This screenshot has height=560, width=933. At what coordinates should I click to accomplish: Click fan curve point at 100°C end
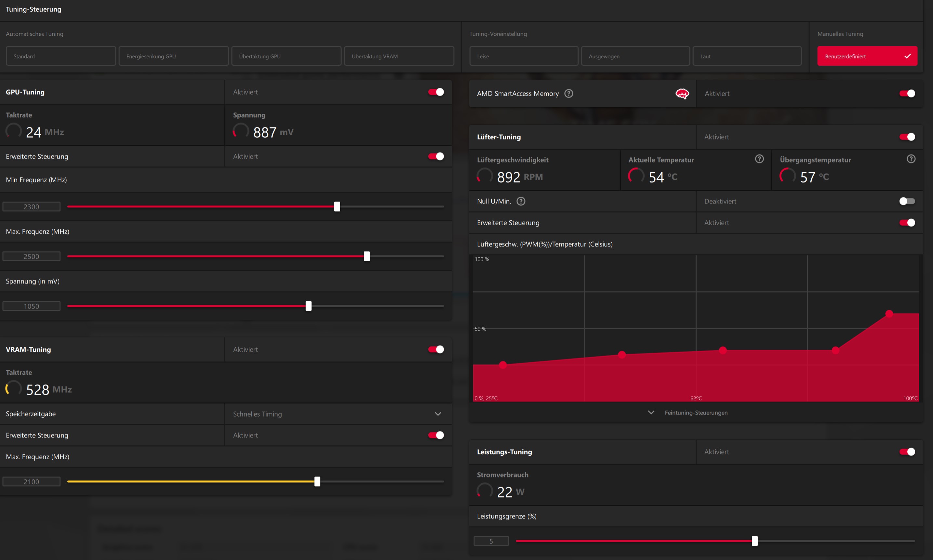point(889,314)
